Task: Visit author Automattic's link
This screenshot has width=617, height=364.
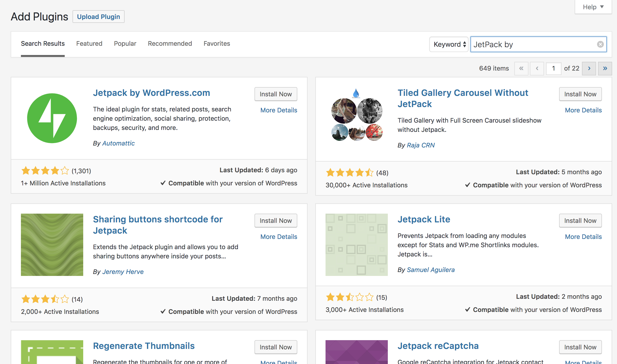Action: click(x=118, y=143)
